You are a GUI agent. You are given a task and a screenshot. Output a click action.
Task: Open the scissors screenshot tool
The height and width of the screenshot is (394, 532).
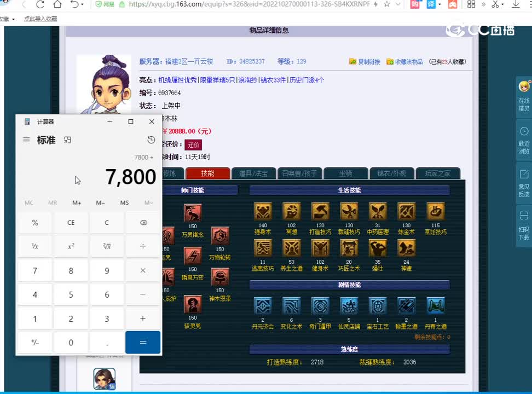click(495, 4)
